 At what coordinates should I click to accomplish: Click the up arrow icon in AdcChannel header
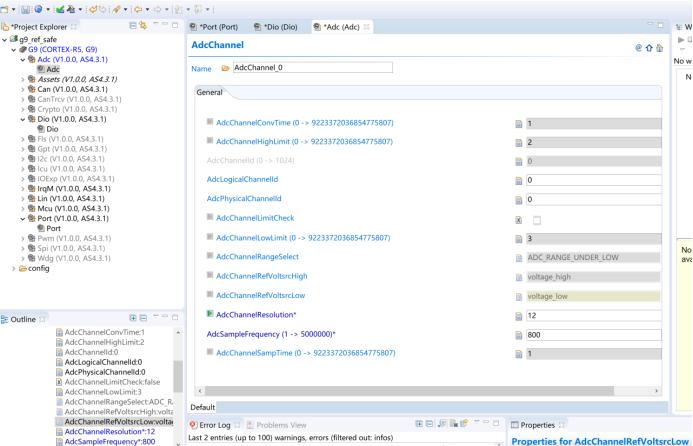649,48
